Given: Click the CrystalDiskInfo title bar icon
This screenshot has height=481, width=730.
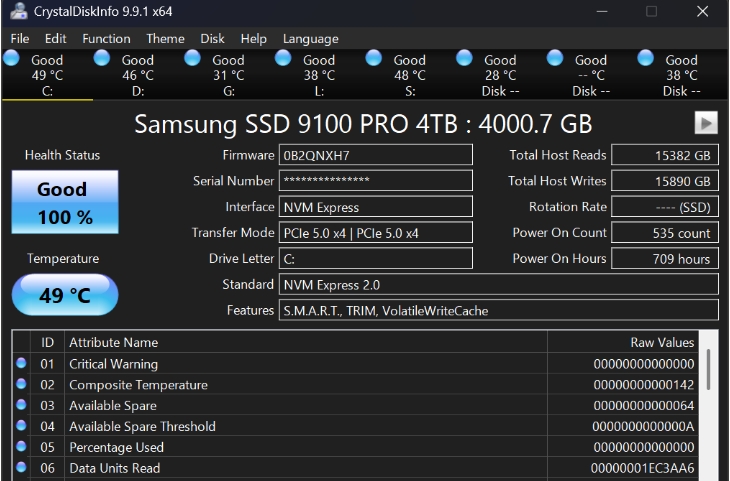Looking at the screenshot, I should pyautogui.click(x=19, y=11).
